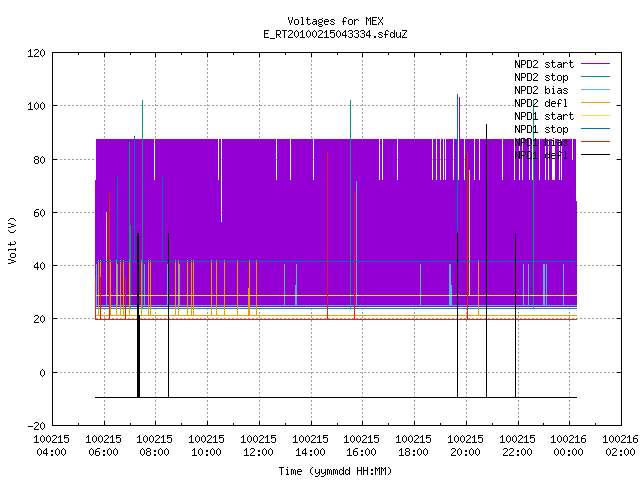Image resolution: width=640 pixels, height=480 pixels.
Task: Click the 'NPD1 bias' legend label
Action: tap(541, 142)
